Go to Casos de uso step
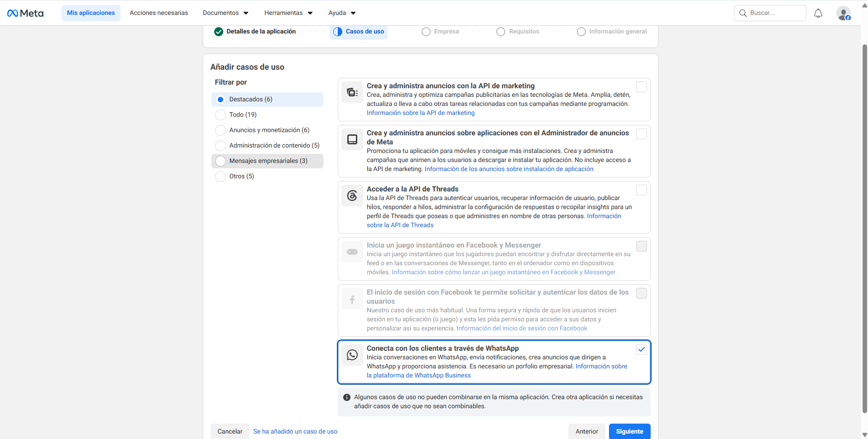Screen dimensions: 868x439 [x=359, y=32]
